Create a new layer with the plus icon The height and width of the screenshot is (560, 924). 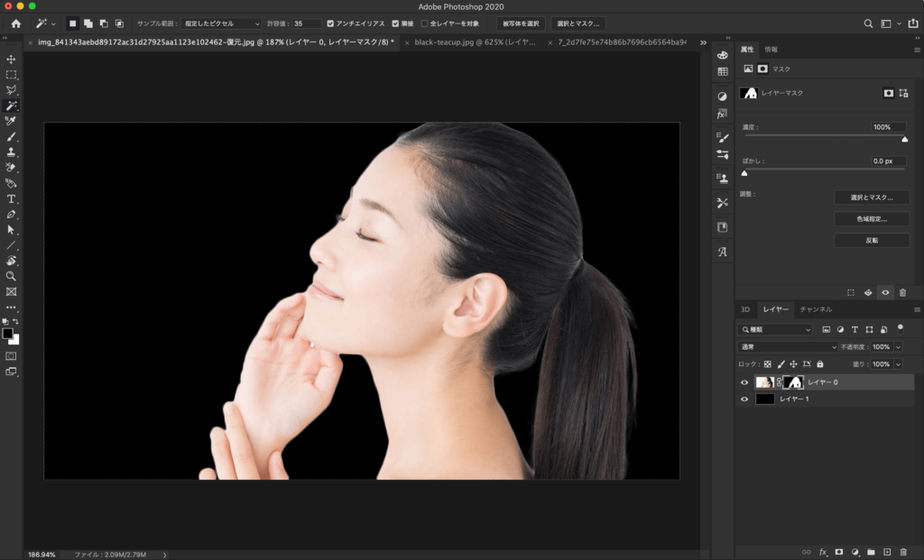[x=887, y=552]
